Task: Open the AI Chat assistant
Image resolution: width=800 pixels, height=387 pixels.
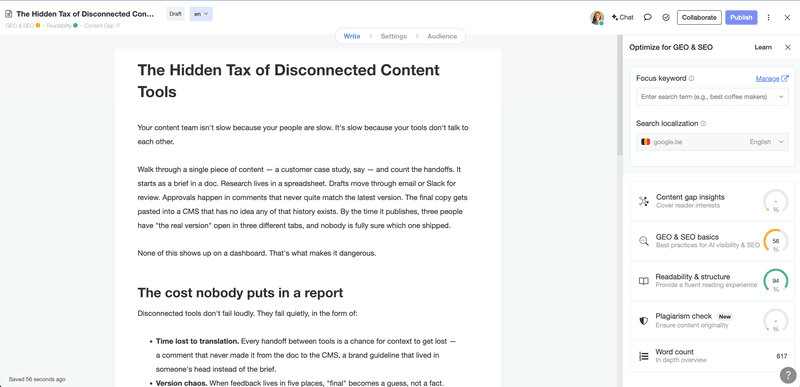Action: click(622, 17)
